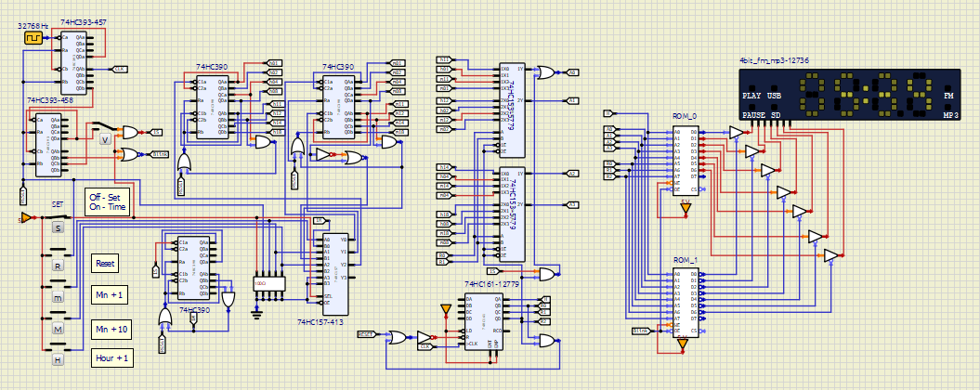Screen dimensions: 980x390
Task: Click the 'Hour + 1' text label
Action: (113, 357)
